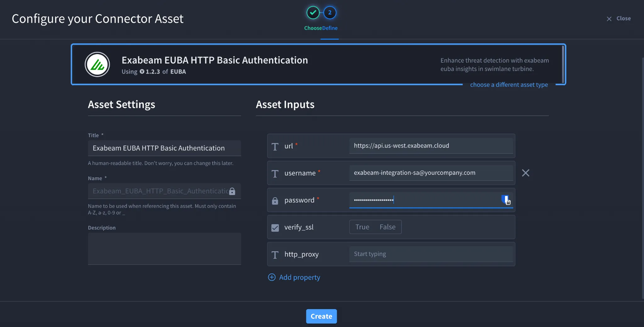Viewport: 644px width, 327px height.
Task: Click Add property link text
Action: point(299,277)
